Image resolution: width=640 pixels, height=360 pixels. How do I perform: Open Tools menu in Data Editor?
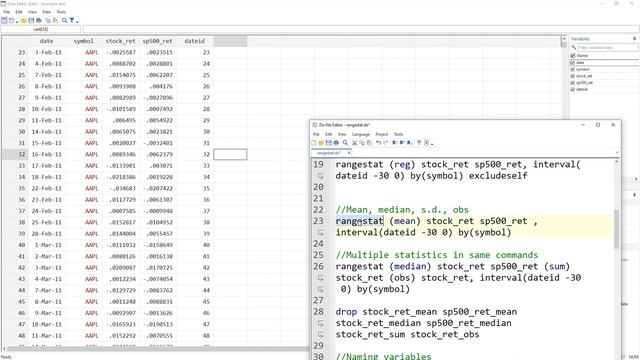[61, 12]
